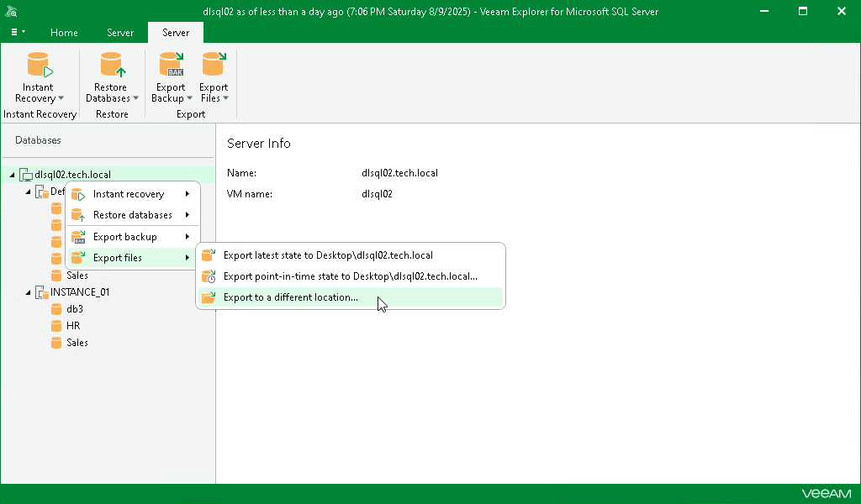
Task: Collapse the dlsql02.tech.local tree node
Action: (x=12, y=174)
